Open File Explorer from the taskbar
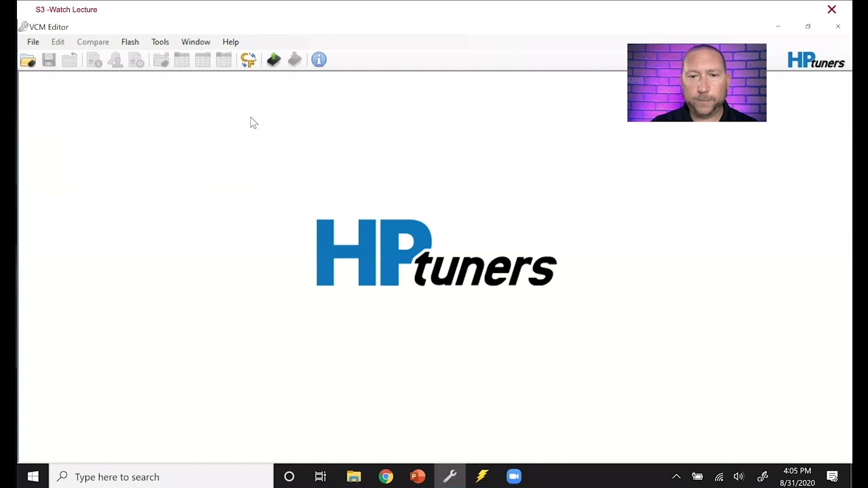868x488 pixels. [x=354, y=476]
